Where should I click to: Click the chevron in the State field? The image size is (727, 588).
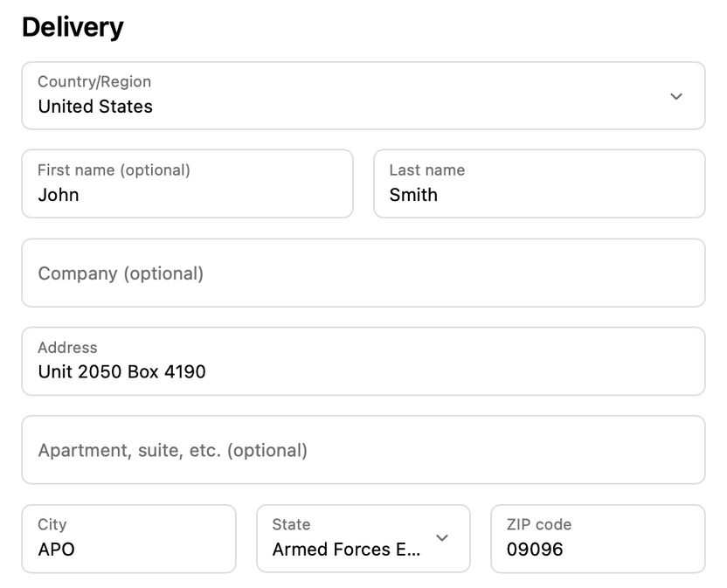[x=442, y=538]
